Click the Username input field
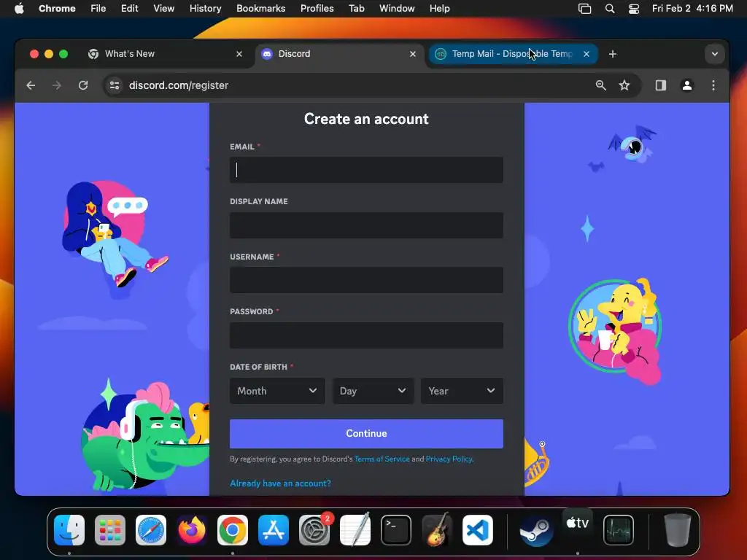The width and height of the screenshot is (747, 560). click(x=366, y=280)
